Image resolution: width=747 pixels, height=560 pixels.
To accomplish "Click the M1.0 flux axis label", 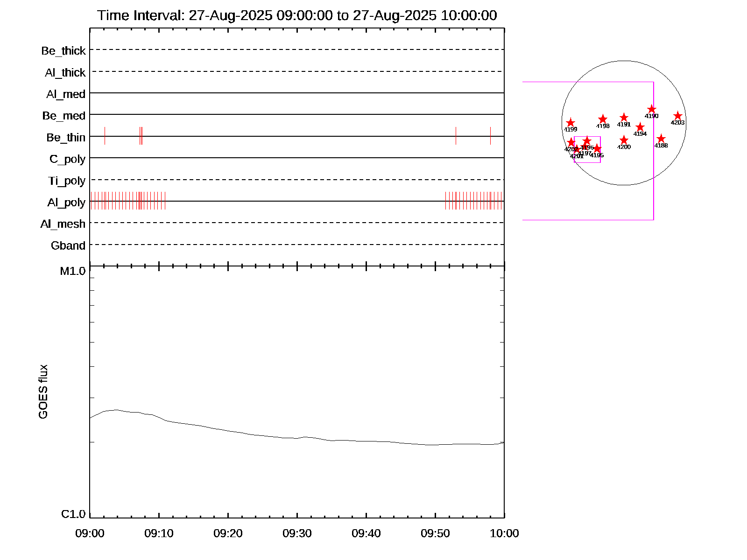I will [x=73, y=271].
